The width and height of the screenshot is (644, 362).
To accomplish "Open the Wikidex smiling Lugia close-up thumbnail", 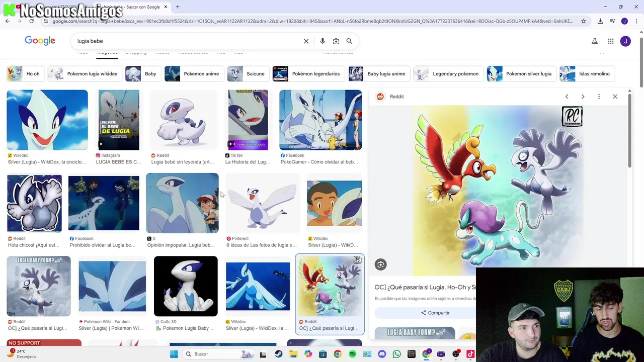I will (x=47, y=120).
